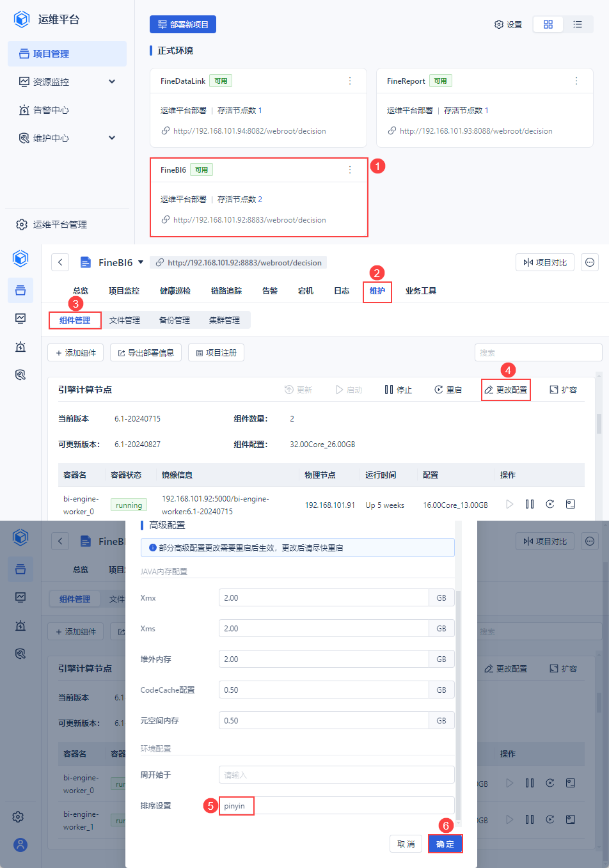Open the 设置 gear in project list header

coord(508,24)
